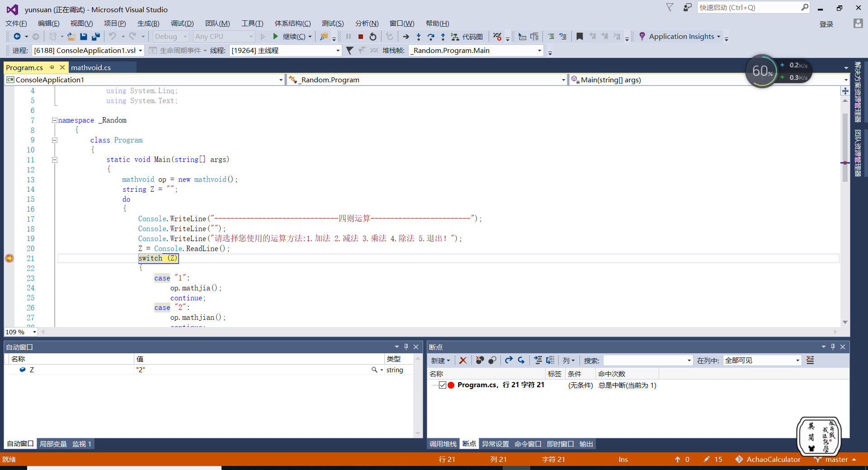Collapse the namespace _Random code block

pyautogui.click(x=54, y=120)
